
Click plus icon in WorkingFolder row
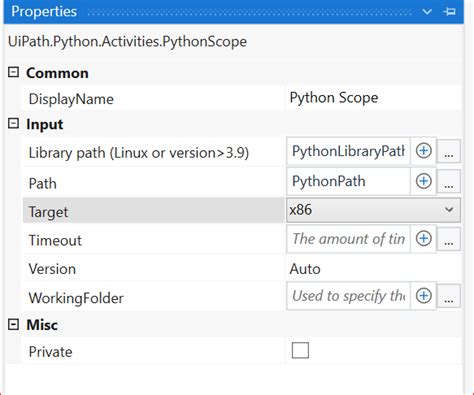point(423,296)
